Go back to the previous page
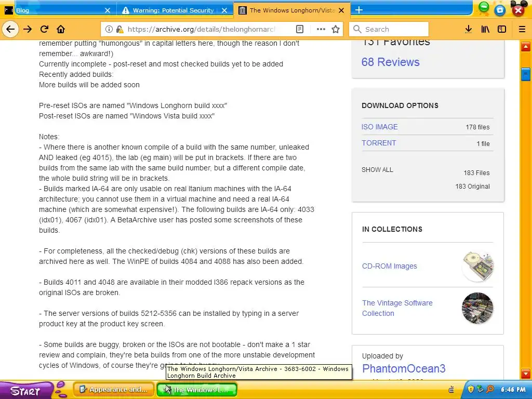The height and width of the screenshot is (399, 532). point(10,29)
